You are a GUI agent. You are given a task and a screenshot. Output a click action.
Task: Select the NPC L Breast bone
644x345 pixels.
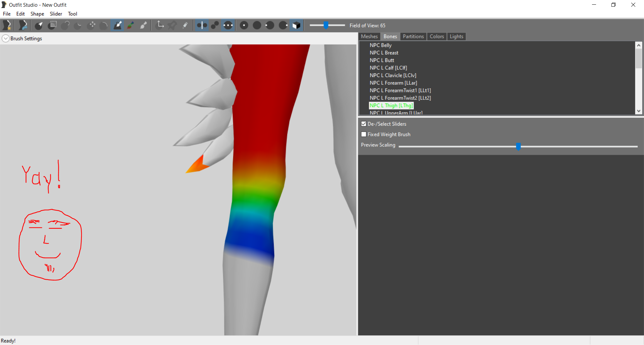pos(384,53)
